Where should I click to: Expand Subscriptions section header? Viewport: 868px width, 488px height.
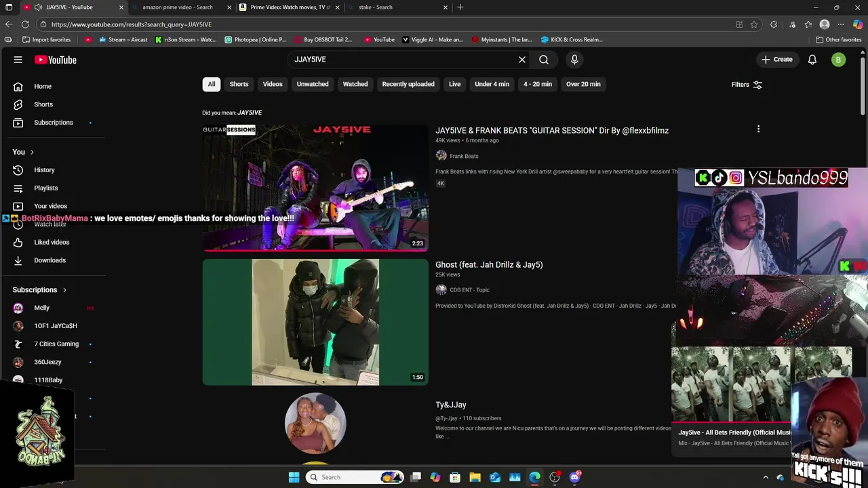point(39,290)
